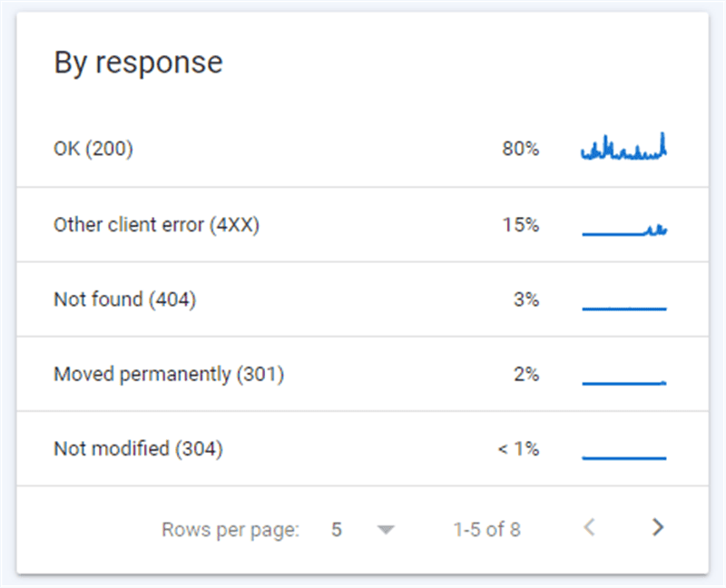The image size is (726, 588).
Task: Click the 15% client error percentage
Action: pos(520,225)
